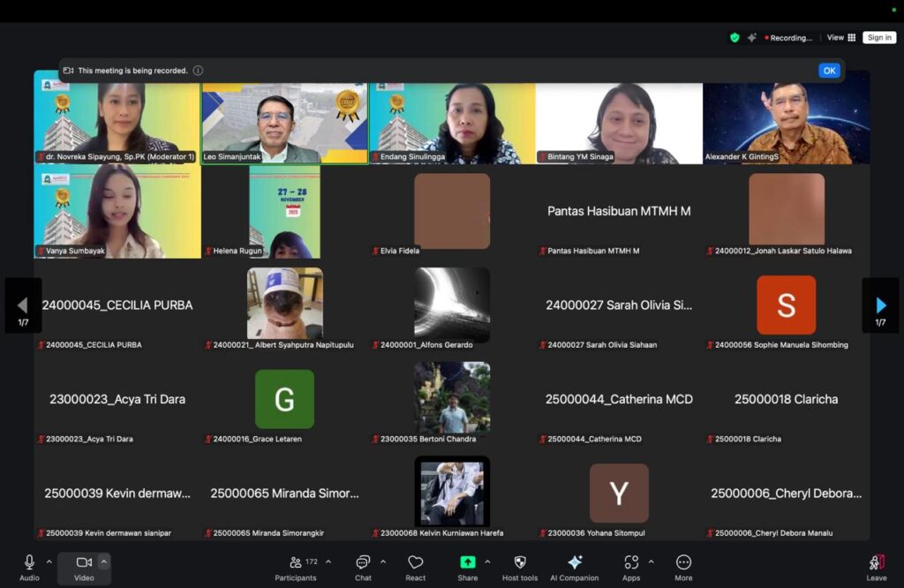Click the Sign in button
Screen dimensions: 904x588
[879, 38]
